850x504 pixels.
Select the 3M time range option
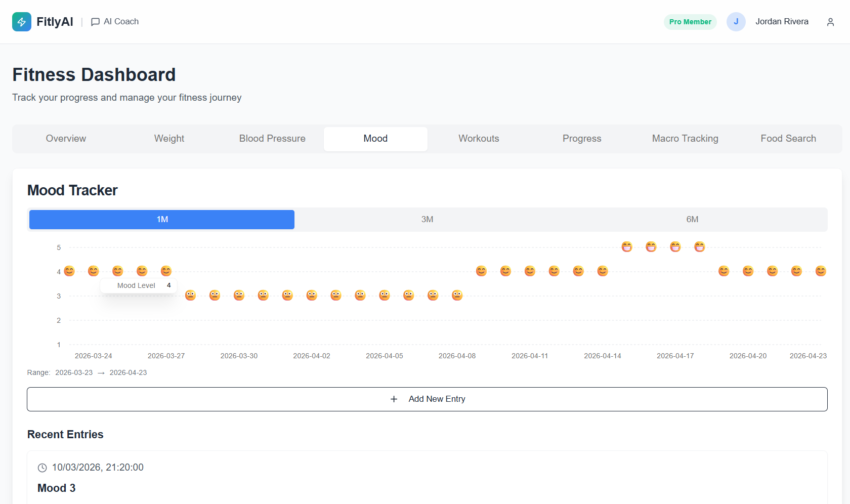(427, 219)
